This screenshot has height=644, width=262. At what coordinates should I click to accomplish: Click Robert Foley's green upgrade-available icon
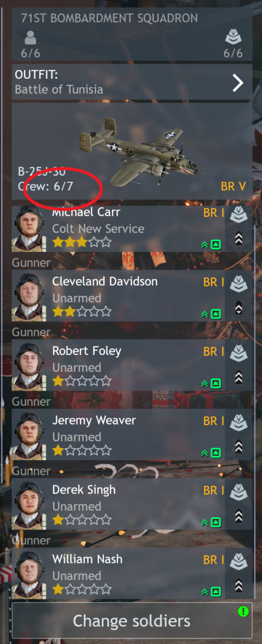click(216, 383)
